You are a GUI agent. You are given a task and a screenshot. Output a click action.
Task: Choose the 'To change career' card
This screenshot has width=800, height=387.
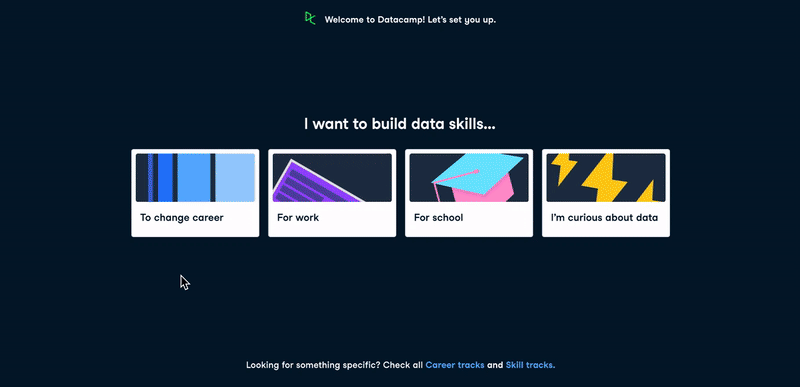point(195,193)
